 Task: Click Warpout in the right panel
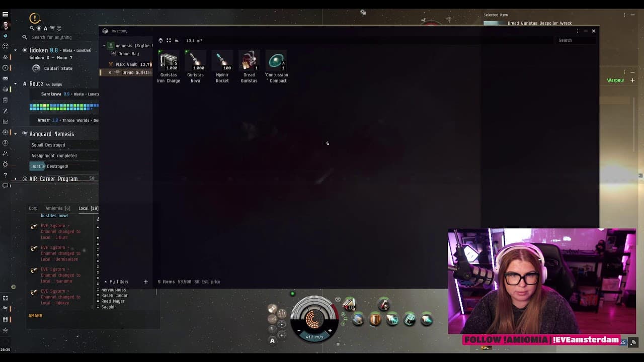coord(615,80)
